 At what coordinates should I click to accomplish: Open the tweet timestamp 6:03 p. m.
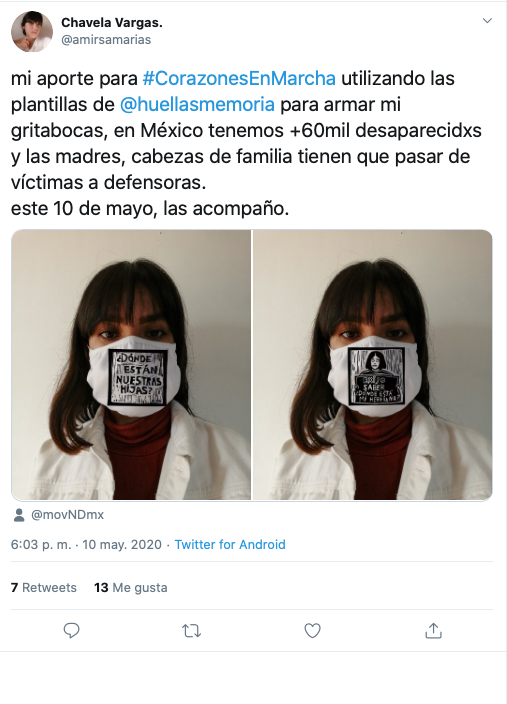click(x=41, y=544)
